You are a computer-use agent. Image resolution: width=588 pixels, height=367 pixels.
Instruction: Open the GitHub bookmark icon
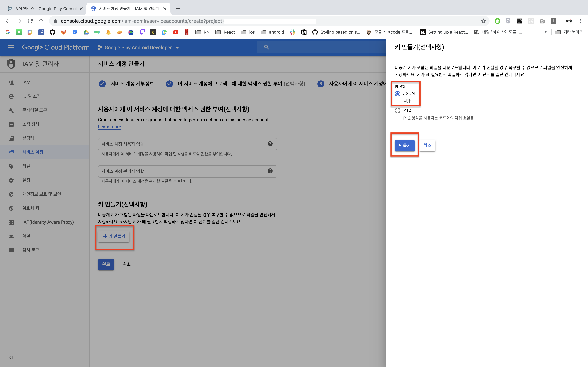52,32
